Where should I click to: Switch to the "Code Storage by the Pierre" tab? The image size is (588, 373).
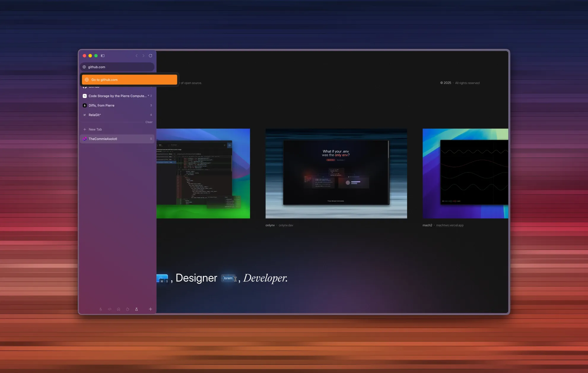117,96
